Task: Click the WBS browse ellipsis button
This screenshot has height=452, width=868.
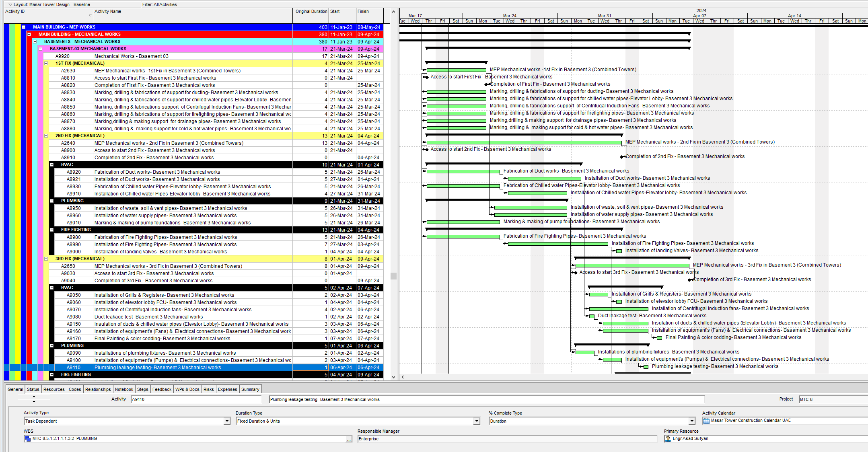Action: 349,439
